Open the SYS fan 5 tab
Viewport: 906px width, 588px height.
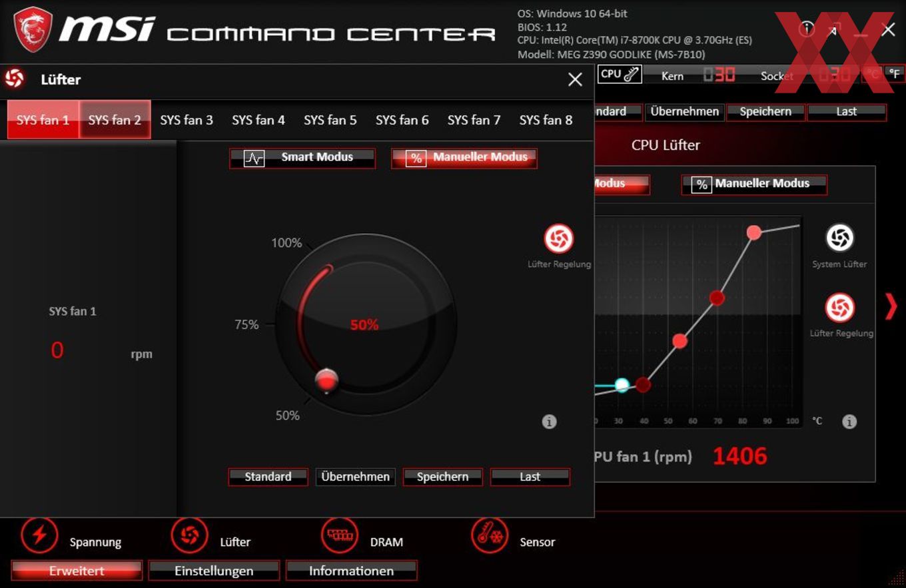(330, 120)
